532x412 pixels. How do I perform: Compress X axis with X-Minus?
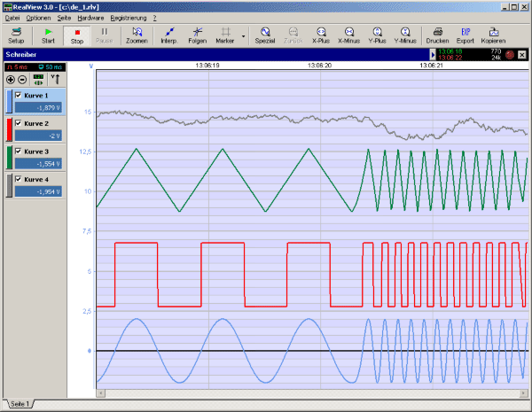click(348, 35)
